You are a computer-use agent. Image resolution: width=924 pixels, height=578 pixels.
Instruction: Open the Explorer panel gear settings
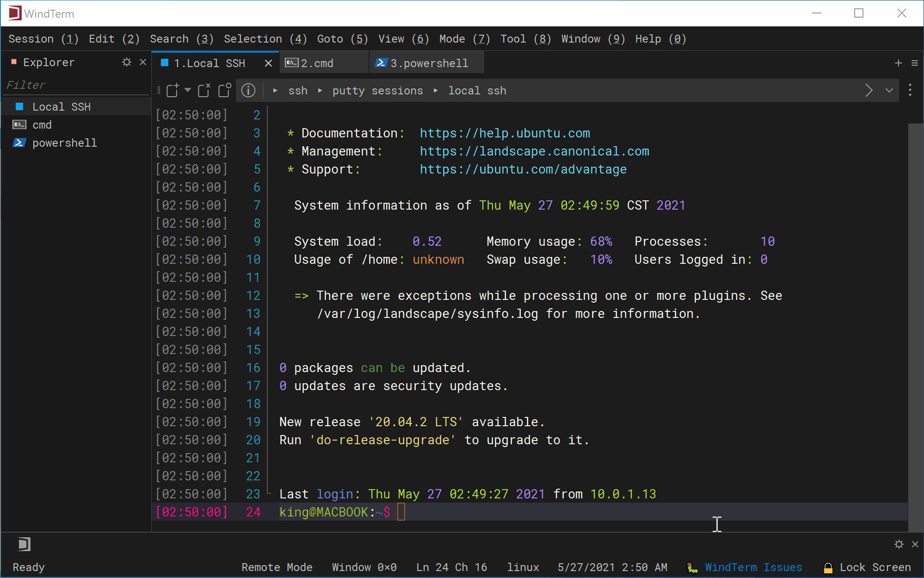(x=127, y=62)
